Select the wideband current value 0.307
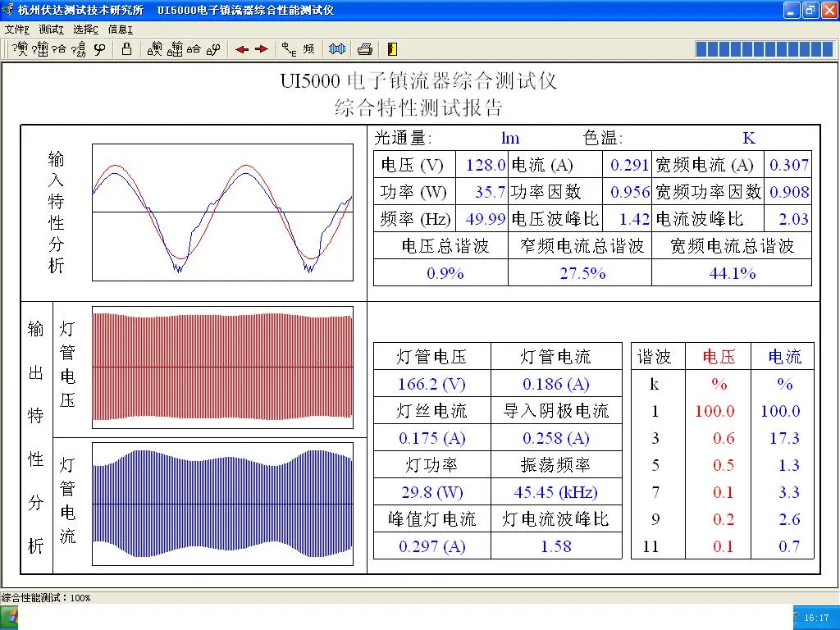This screenshot has height=630, width=840. [x=789, y=164]
